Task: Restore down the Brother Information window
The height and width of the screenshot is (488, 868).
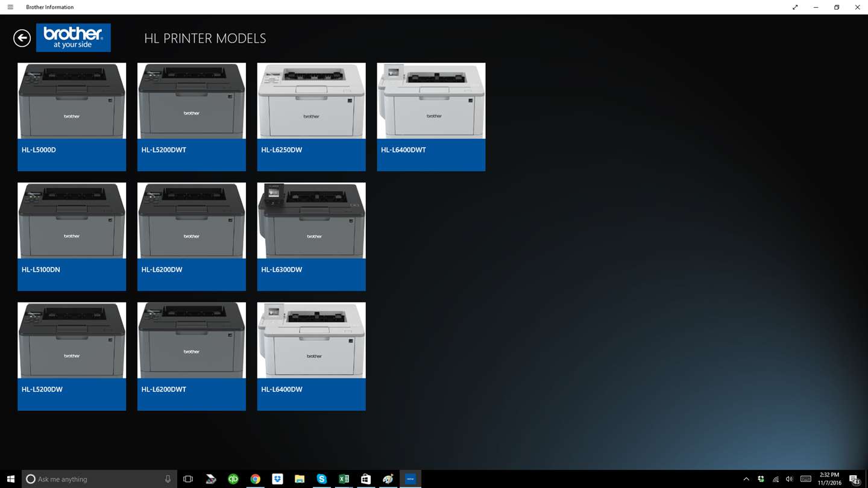Action: click(x=837, y=7)
